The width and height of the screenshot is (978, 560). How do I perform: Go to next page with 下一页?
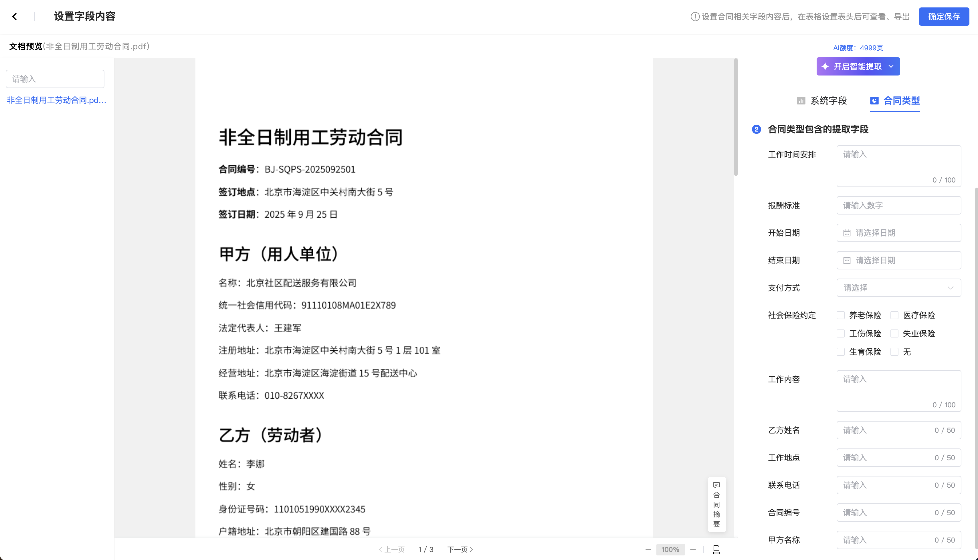[x=460, y=550]
